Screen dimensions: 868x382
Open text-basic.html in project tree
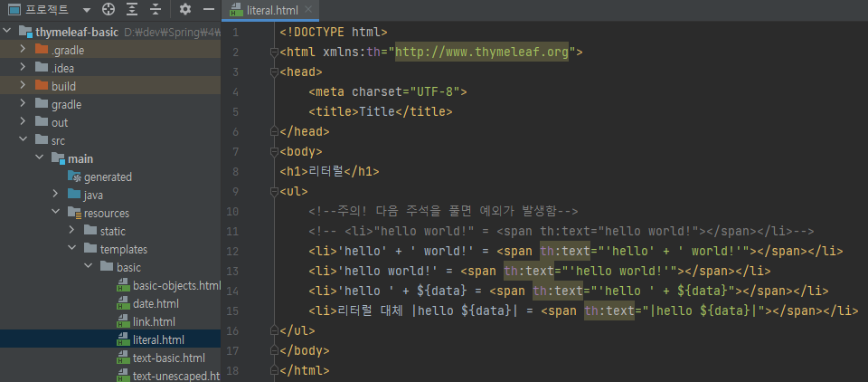pyautogui.click(x=169, y=358)
